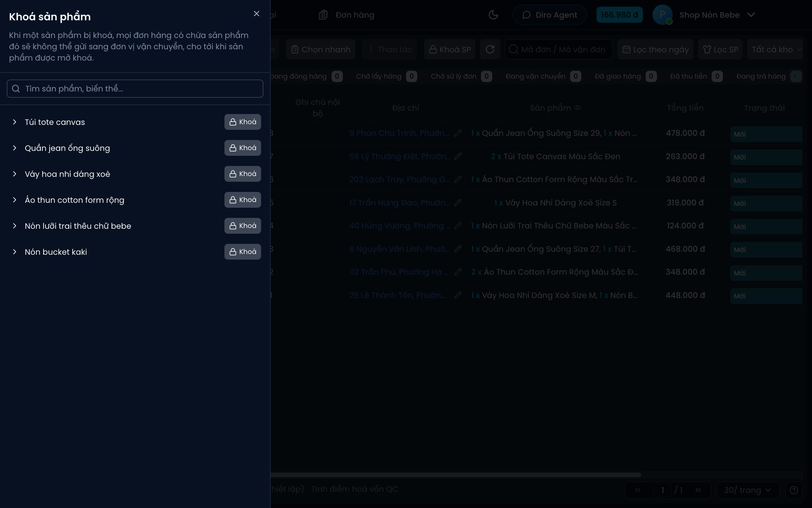
Task: Open the Đơn hàng menu
Action: (x=347, y=15)
